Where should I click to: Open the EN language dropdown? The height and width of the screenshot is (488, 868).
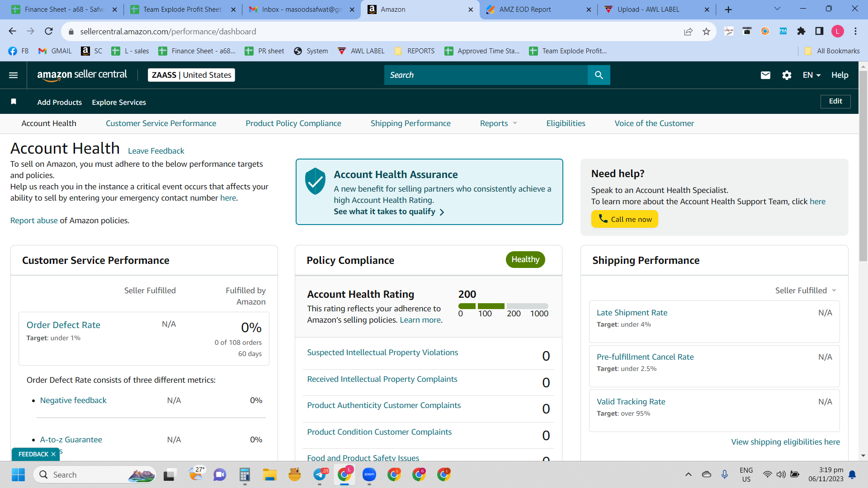pyautogui.click(x=811, y=75)
